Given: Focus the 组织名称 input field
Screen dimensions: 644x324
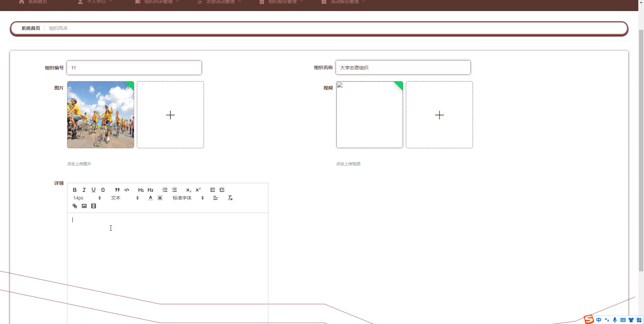Looking at the screenshot, I should [x=403, y=67].
